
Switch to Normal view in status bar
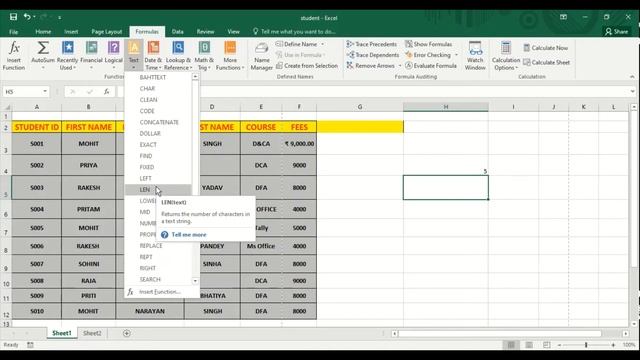(511, 345)
